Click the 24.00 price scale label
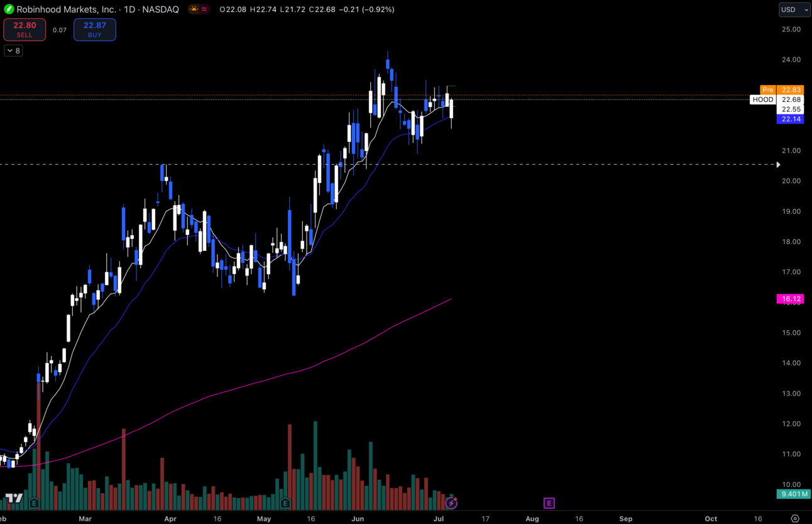 (791, 60)
